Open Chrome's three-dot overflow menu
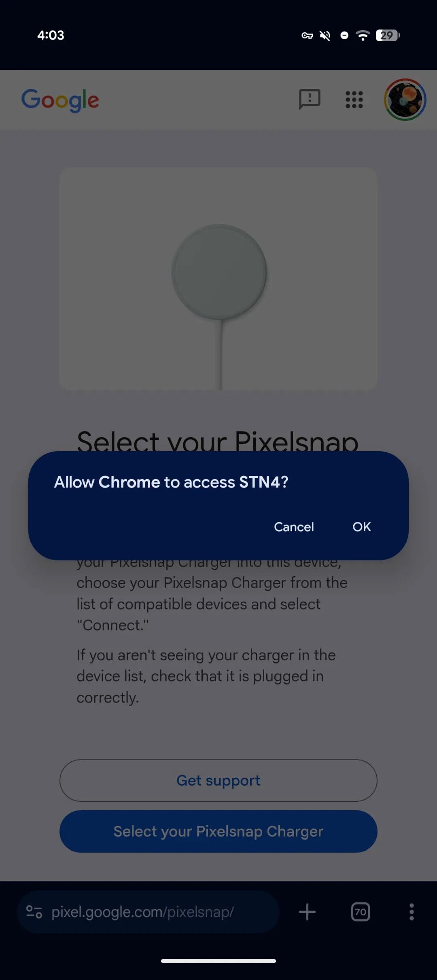This screenshot has height=980, width=437. pos(412,912)
